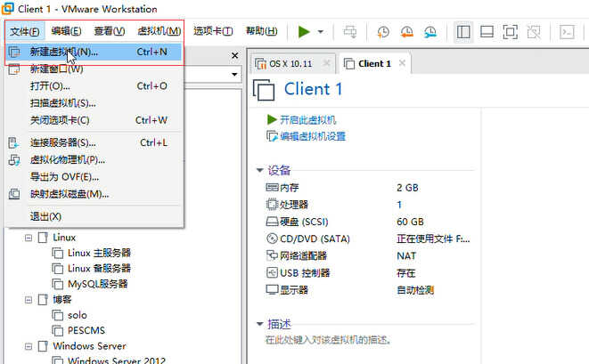
Task: Open the library search dropdown arrow
Action: (234, 74)
